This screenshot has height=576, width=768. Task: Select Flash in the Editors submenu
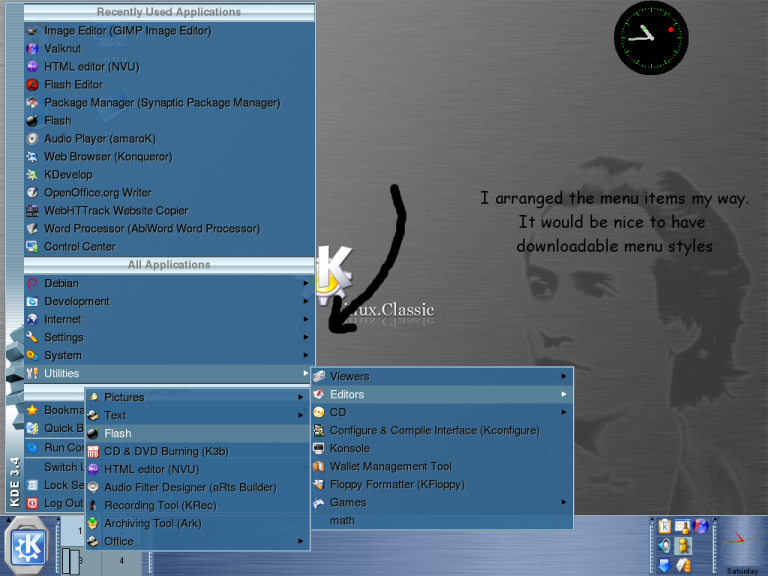[197, 433]
